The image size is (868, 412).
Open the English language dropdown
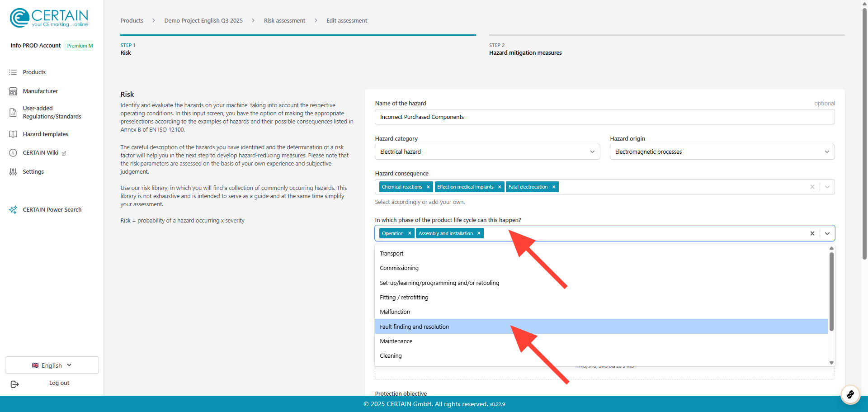52,365
